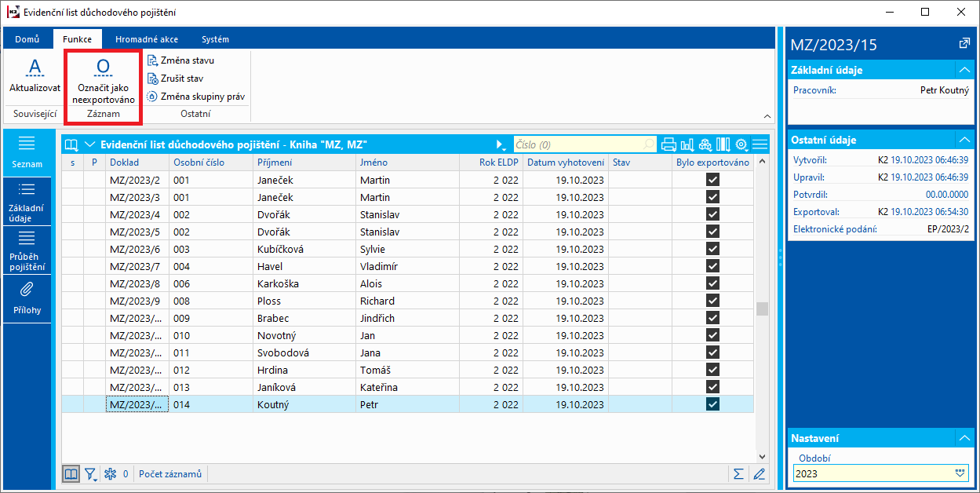Open the print icon menu
Image resolution: width=980 pixels, height=493 pixels.
point(669,144)
